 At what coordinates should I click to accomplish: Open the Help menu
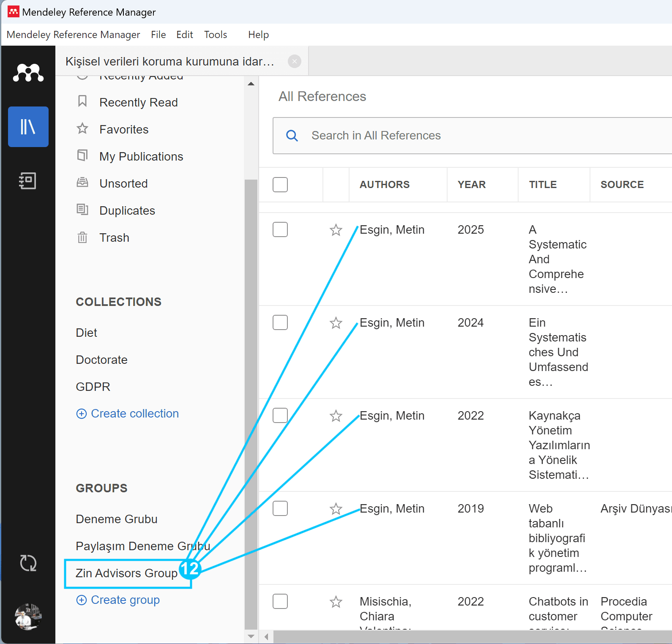point(259,35)
